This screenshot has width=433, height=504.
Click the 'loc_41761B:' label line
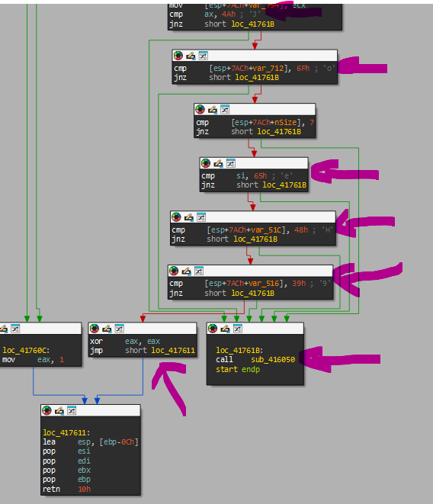239,350
